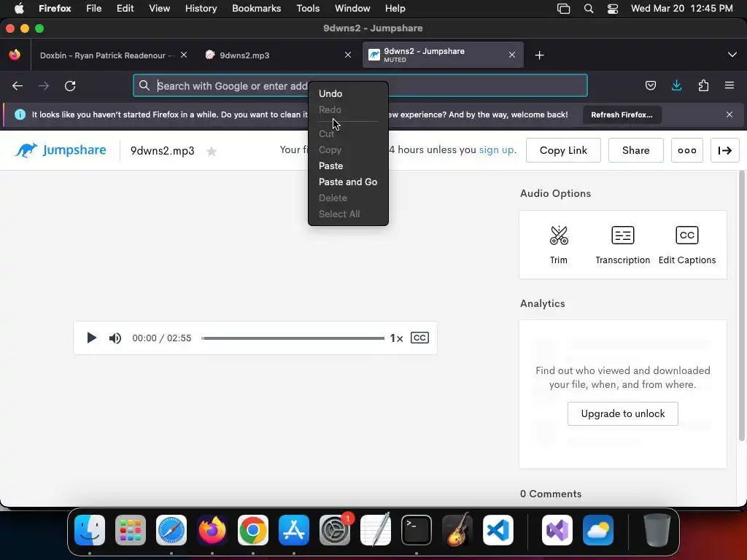Screen dimensions: 747x560
Task: Collapse sidebar with arrow button
Action: pos(724,150)
